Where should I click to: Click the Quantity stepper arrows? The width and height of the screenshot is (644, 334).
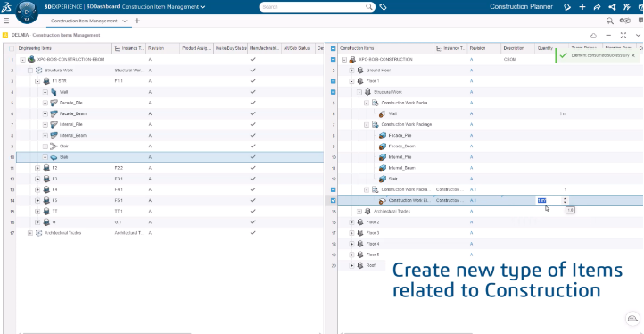click(566, 200)
